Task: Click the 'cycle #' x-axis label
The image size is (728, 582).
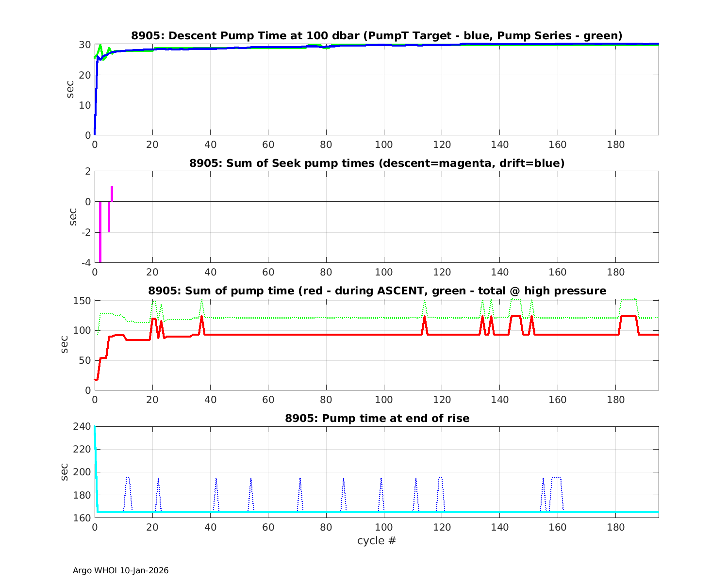Action: (377, 540)
